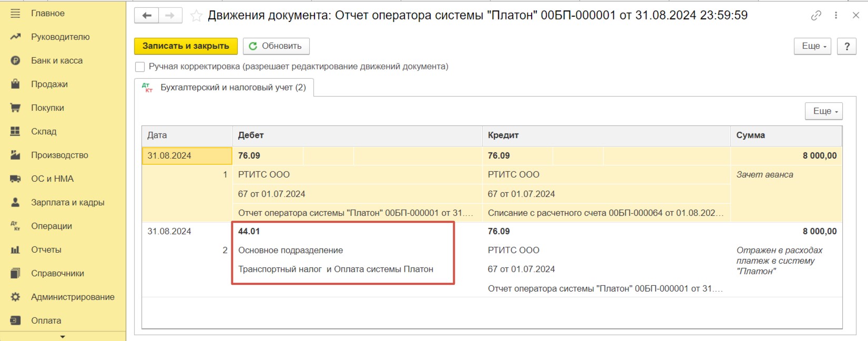Open the hamburger menu icon beside Главное
The image size is (868, 341).
pos(15,13)
